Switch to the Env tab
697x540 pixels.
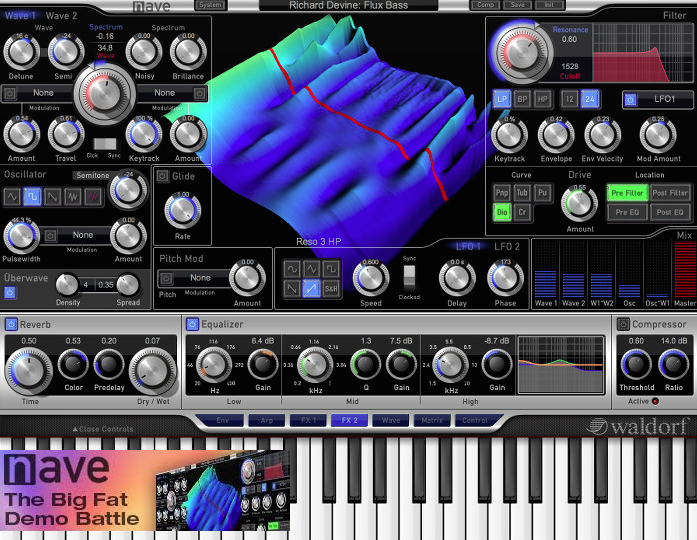(222, 420)
